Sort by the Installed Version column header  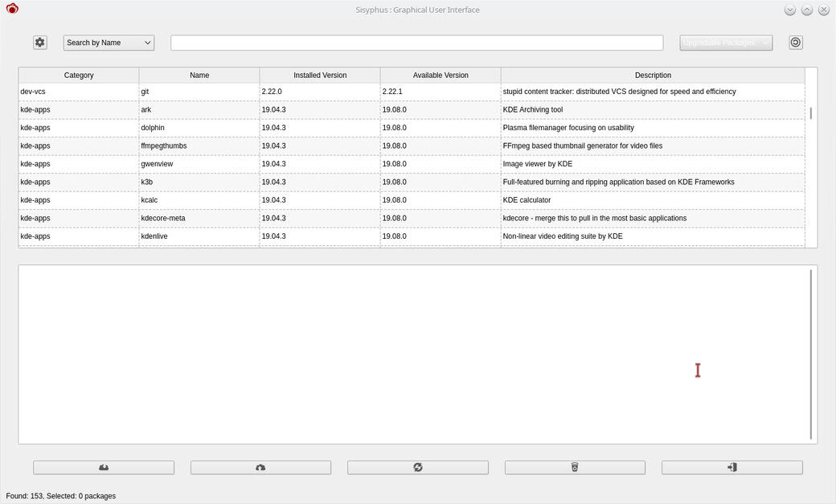tap(320, 76)
